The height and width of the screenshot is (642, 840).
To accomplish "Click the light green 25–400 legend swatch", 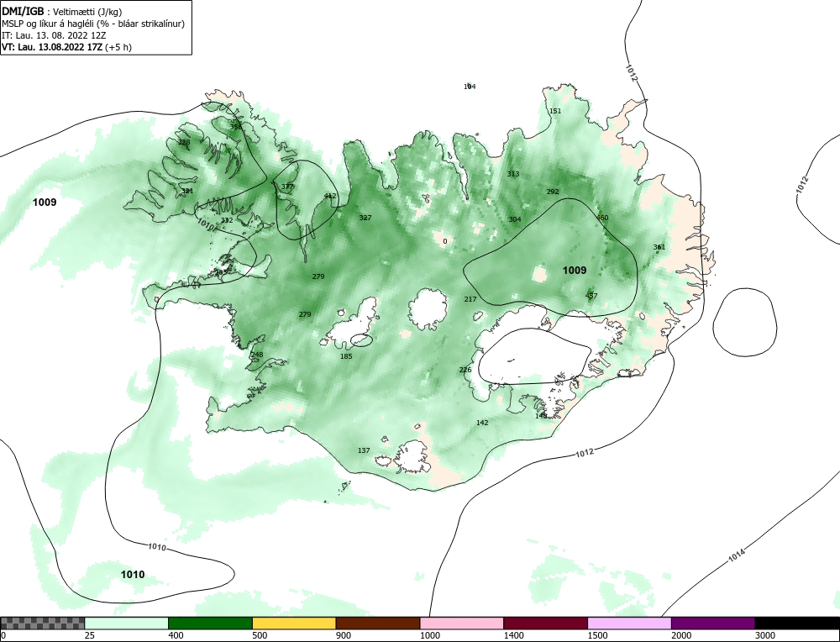I will [126, 623].
